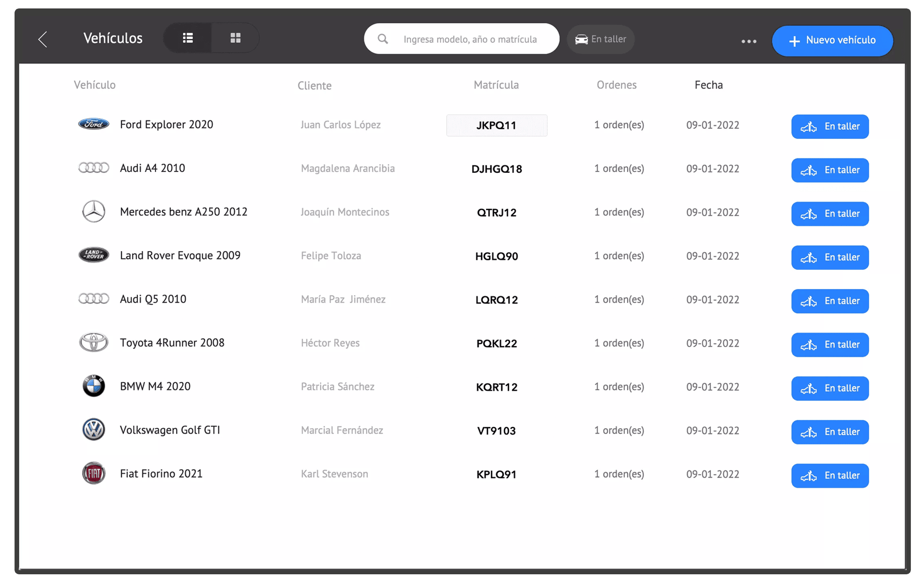Click the Mercedes-Benz star logo
The height and width of the screenshot is (586, 924).
pos(94,211)
